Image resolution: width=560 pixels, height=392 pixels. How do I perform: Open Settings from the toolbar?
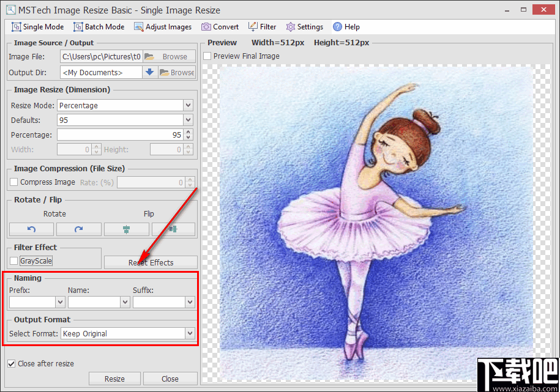click(304, 27)
